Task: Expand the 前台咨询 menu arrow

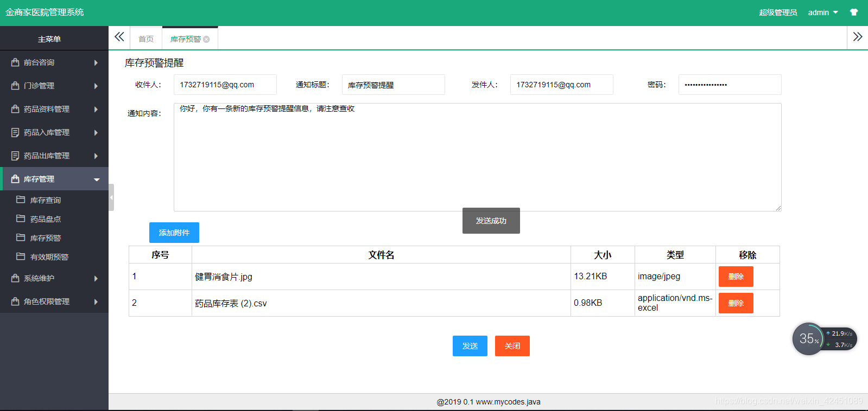Action: tap(96, 62)
